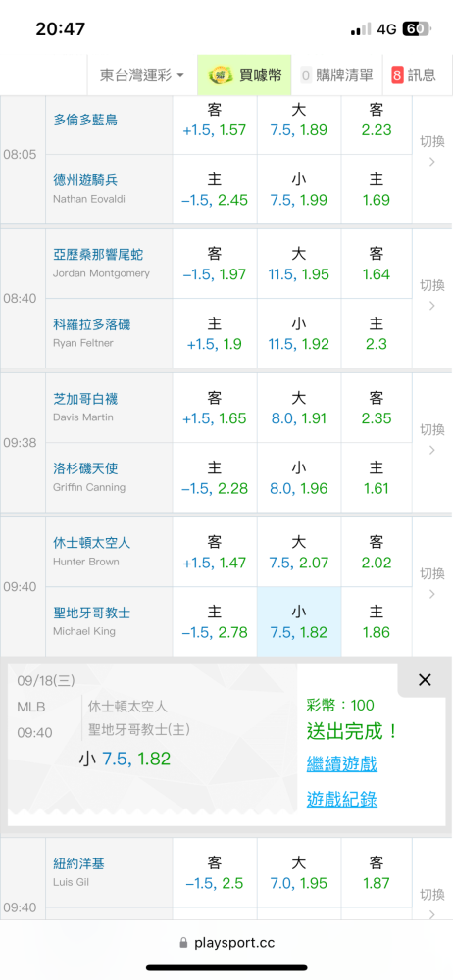453x980 pixels.
Task: Click the coin icon beside 買噱幣
Action: pyautogui.click(x=219, y=75)
